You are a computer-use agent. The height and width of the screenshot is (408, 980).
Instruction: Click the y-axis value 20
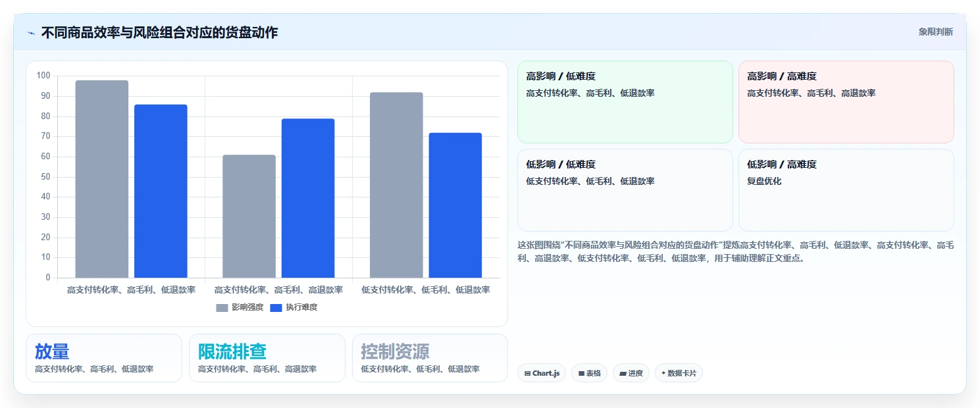pos(45,238)
